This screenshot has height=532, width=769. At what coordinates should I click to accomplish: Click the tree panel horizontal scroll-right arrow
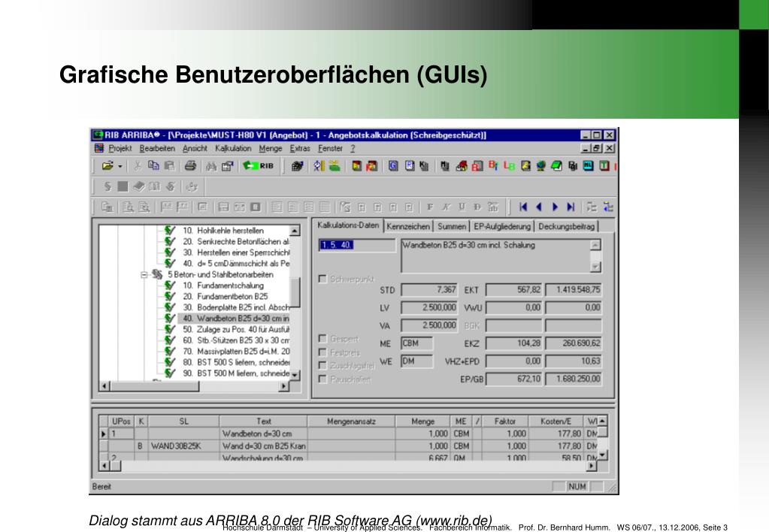pyautogui.click(x=284, y=386)
